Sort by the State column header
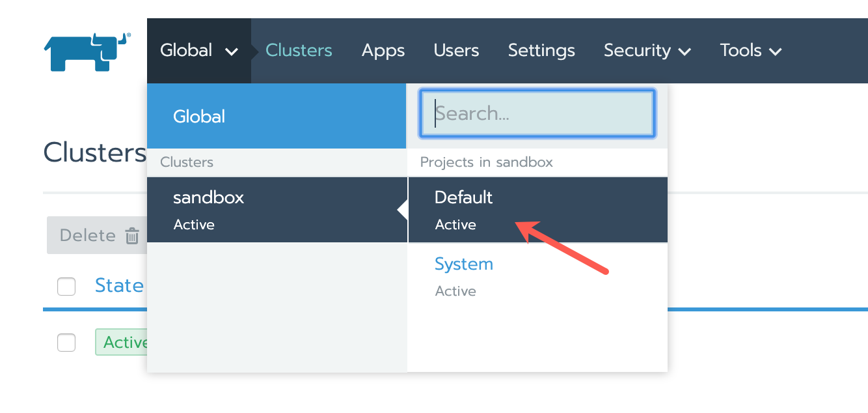868x413 pixels. [119, 286]
